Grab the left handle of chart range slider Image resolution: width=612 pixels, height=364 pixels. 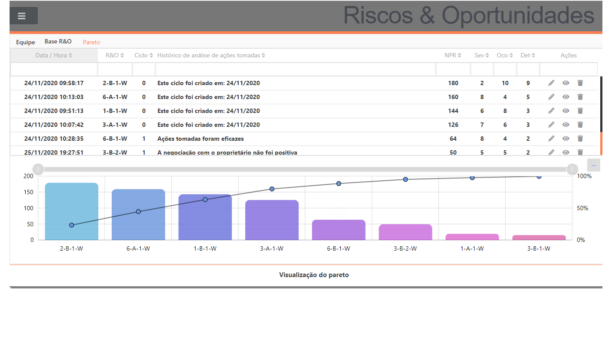point(38,169)
